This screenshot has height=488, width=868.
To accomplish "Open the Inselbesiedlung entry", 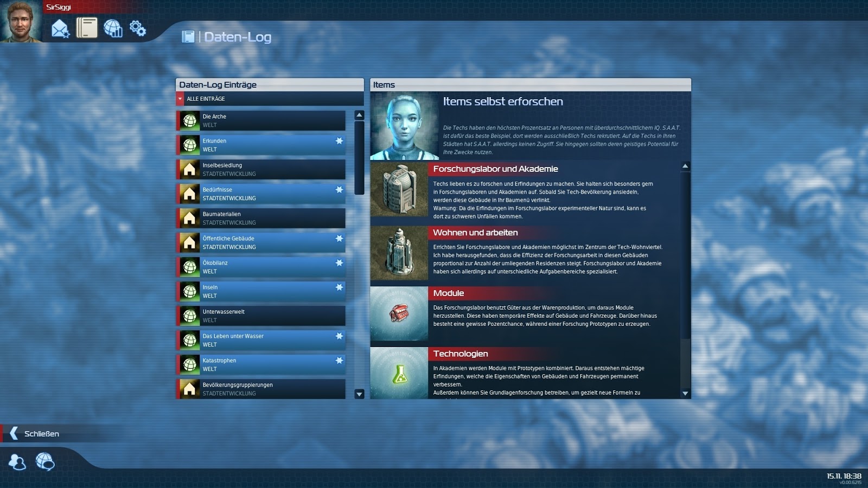I will [260, 169].
